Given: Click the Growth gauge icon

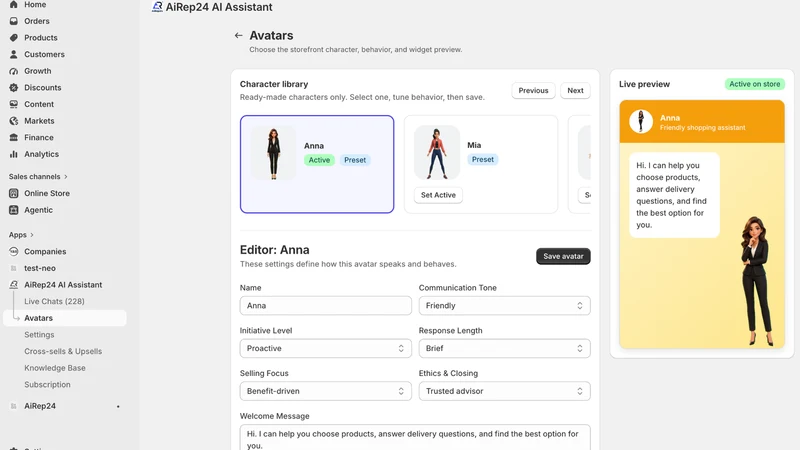Looking at the screenshot, I should (x=14, y=71).
